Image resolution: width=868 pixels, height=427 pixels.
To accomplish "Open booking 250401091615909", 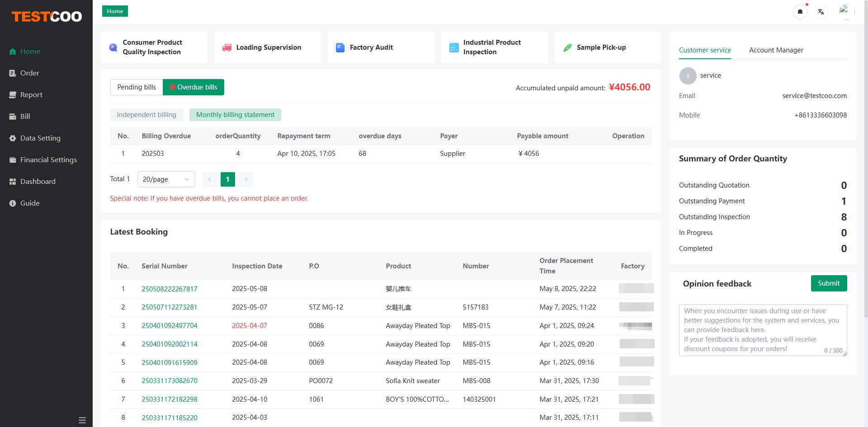I will (170, 363).
